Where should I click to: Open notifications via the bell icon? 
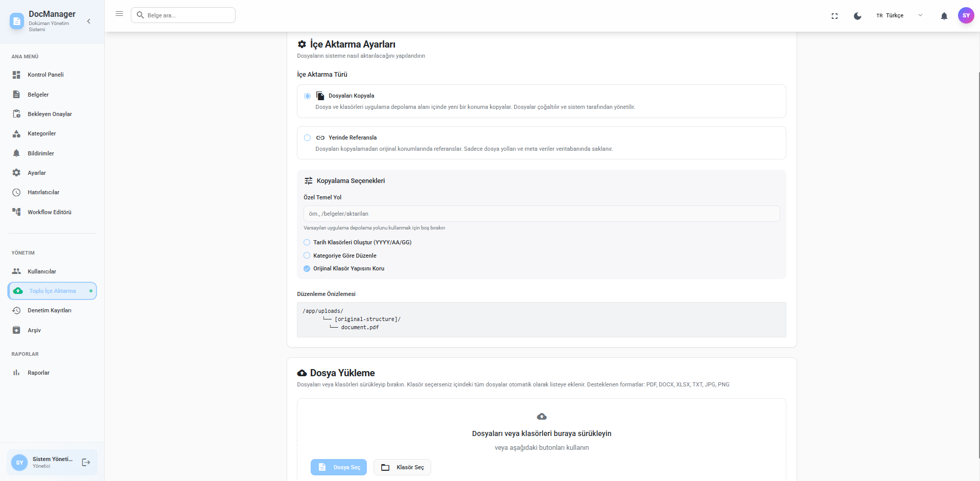(x=944, y=16)
